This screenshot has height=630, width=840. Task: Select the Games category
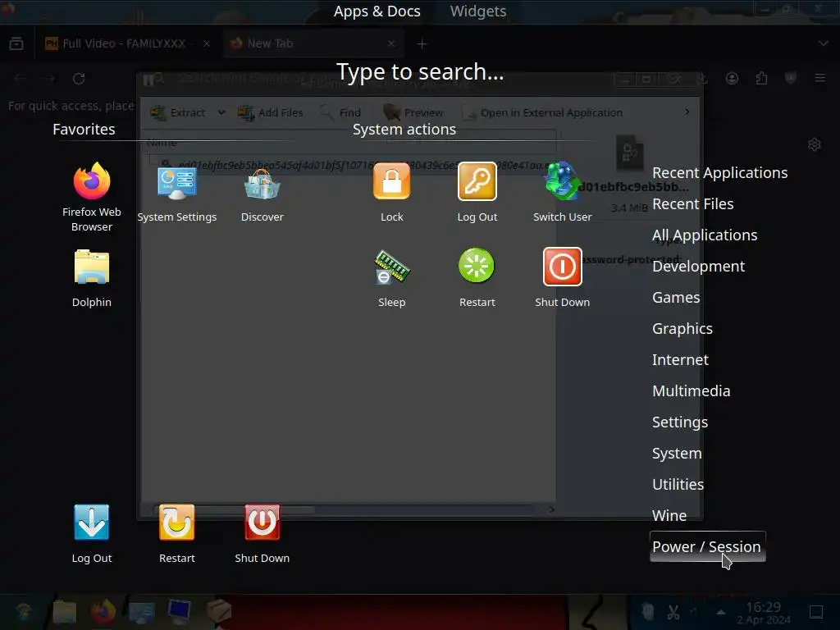pos(676,297)
